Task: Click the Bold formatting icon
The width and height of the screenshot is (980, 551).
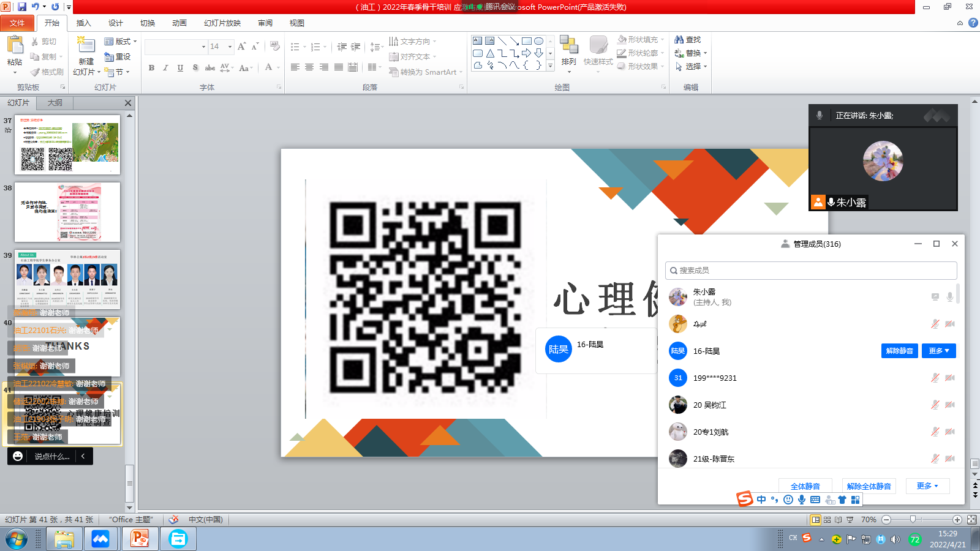Action: [x=151, y=68]
